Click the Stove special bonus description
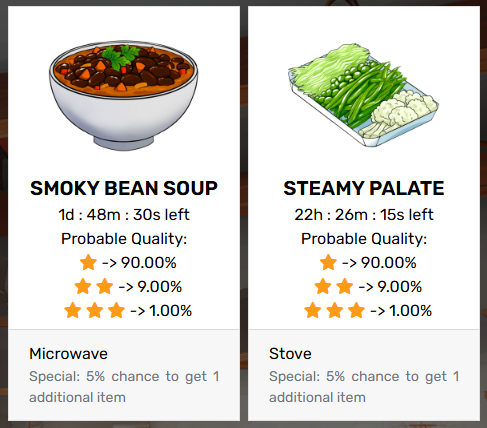This screenshot has width=487, height=428. 364,387
